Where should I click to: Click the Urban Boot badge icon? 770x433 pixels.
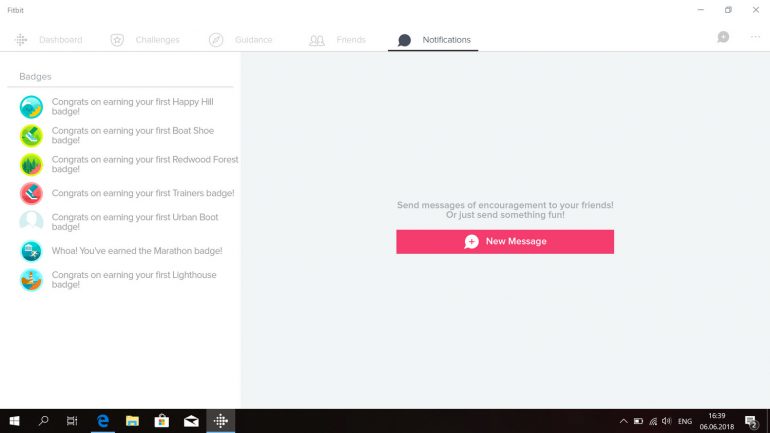[x=32, y=222]
